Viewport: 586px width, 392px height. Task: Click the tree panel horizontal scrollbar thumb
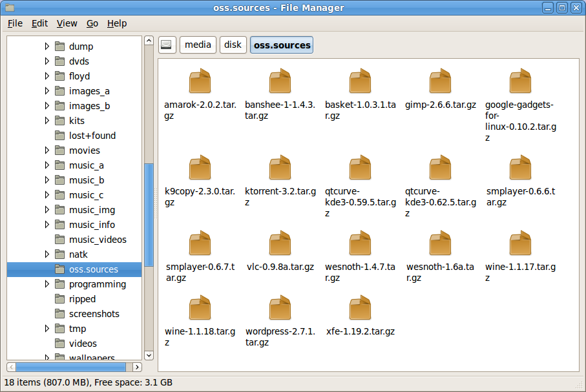coord(70,367)
